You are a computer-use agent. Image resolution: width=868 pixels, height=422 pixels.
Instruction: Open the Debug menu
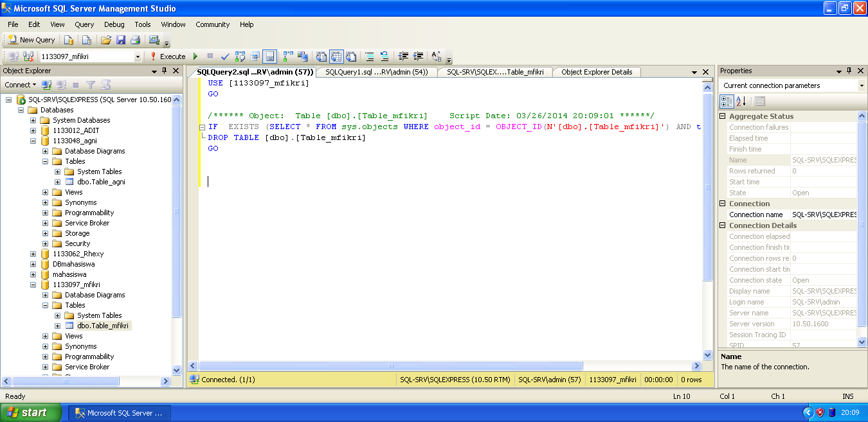pos(114,24)
